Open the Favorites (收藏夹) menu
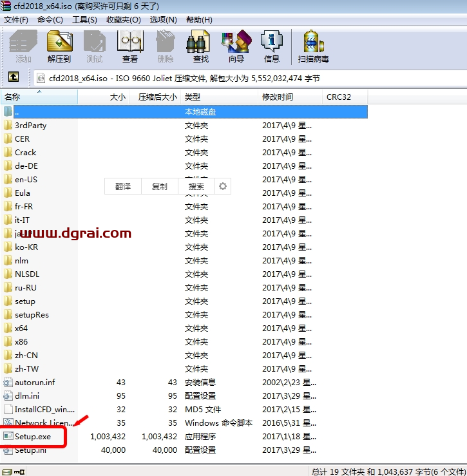467x476 pixels. [123, 20]
